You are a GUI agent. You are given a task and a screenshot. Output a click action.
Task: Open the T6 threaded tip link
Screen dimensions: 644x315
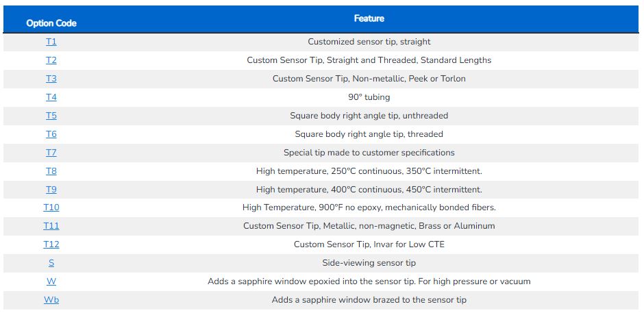[x=51, y=134]
